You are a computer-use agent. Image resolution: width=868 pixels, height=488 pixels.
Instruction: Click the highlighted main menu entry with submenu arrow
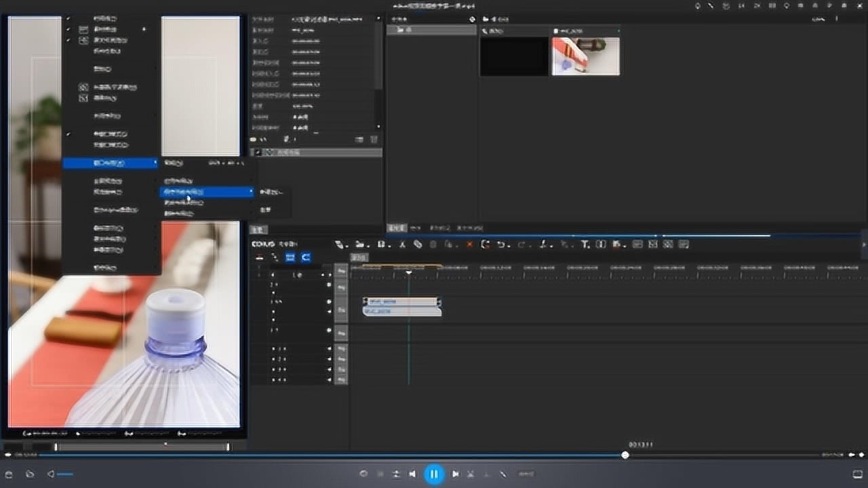tap(111, 163)
